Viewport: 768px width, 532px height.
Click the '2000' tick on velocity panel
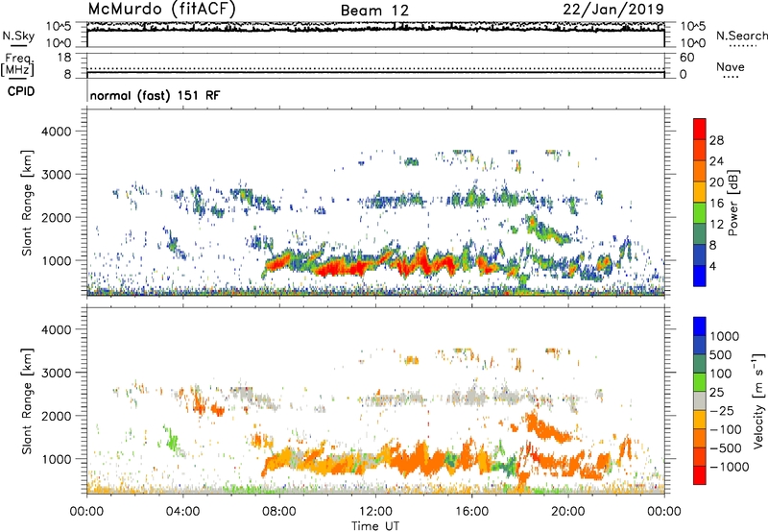pyautogui.click(x=57, y=416)
